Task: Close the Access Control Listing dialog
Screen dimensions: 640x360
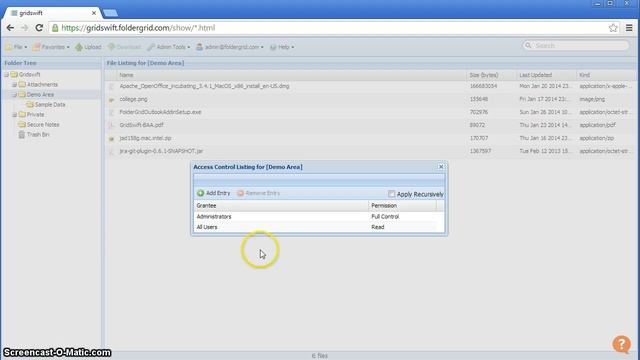Action: click(441, 167)
